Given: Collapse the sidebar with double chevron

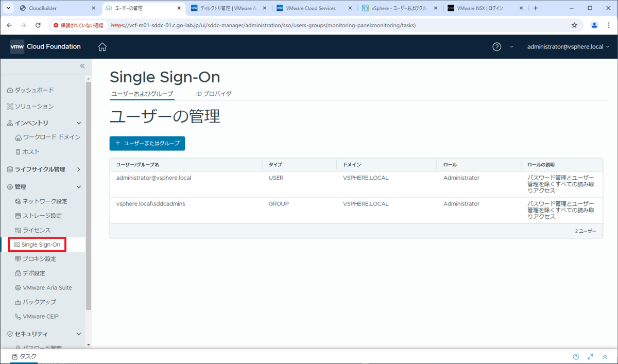Looking at the screenshot, I should [x=82, y=66].
